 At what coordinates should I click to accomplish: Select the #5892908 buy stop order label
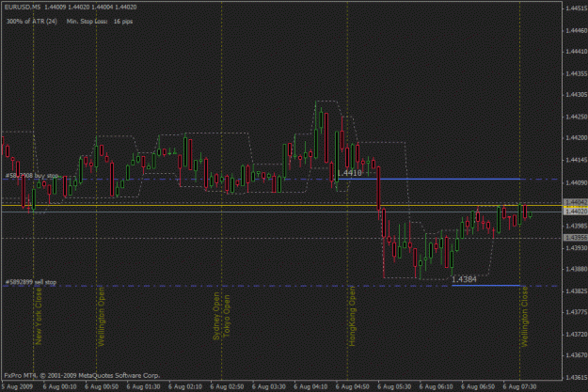(x=32, y=176)
